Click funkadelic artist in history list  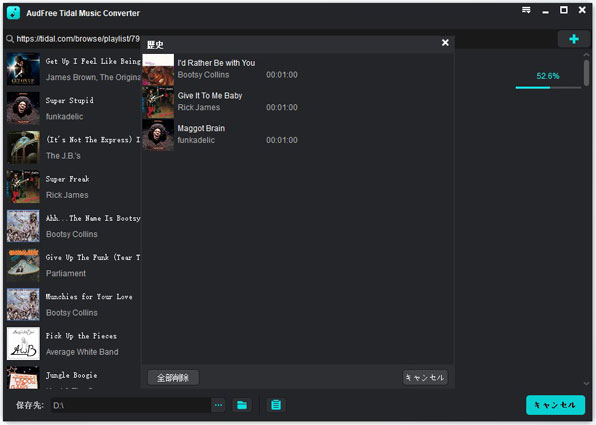pos(196,140)
